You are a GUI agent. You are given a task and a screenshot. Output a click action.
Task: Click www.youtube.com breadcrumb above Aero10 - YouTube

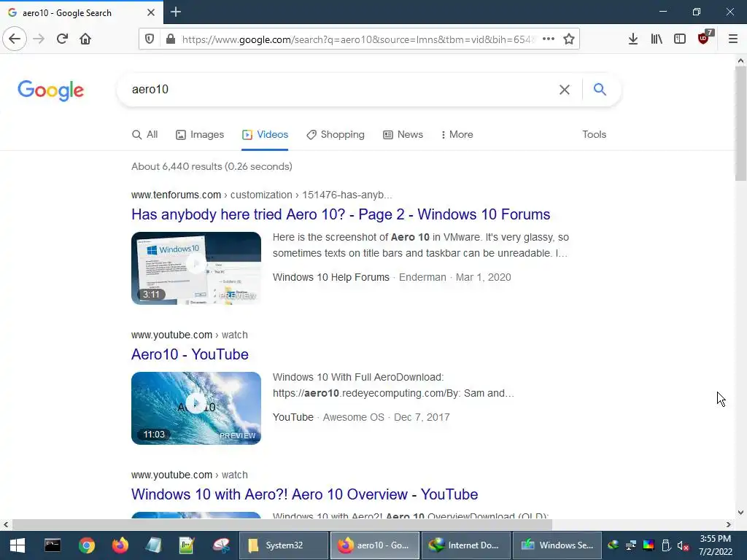[172, 335]
